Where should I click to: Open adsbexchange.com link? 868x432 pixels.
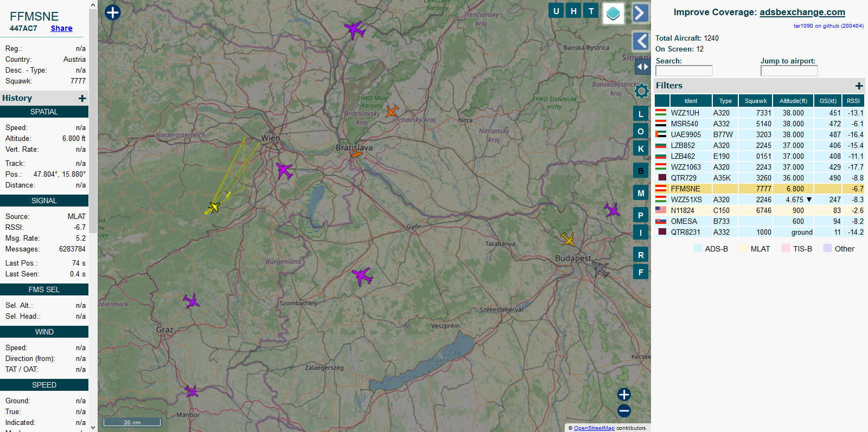click(802, 12)
